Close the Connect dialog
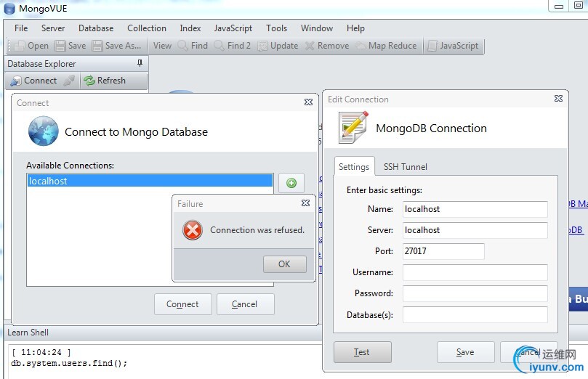 pyautogui.click(x=308, y=102)
